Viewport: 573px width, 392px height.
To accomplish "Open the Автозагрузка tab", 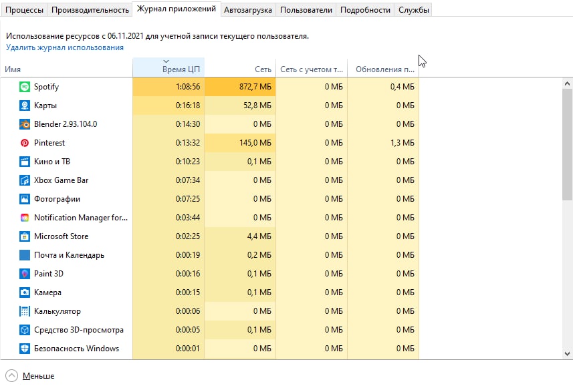I will click(248, 10).
